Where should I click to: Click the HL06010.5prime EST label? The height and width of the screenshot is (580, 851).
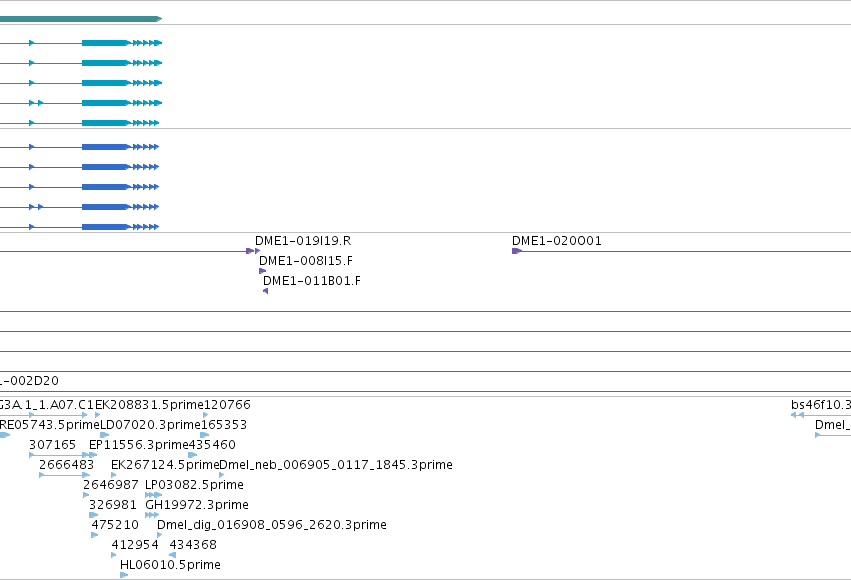[170, 565]
